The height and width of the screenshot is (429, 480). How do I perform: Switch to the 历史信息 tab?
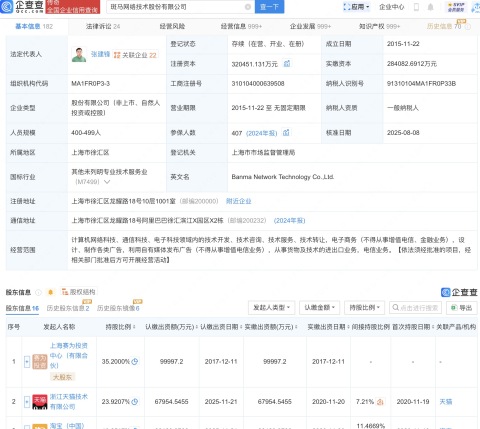click(444, 26)
